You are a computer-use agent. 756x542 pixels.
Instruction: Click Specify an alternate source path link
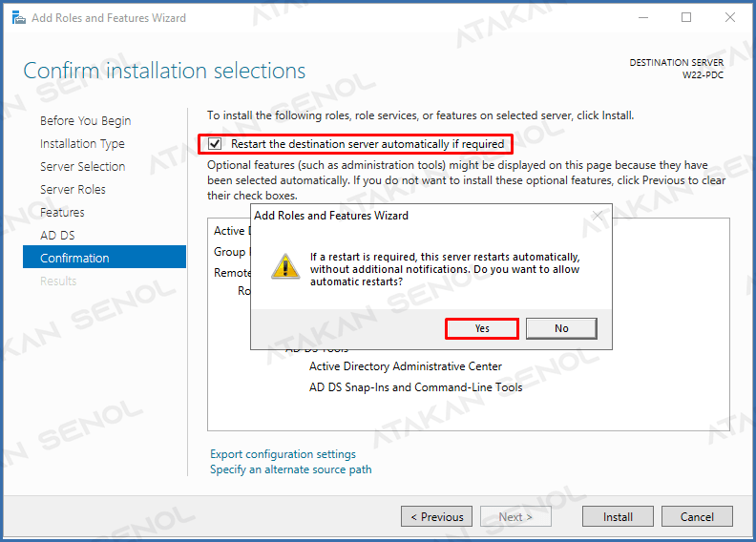[x=291, y=469]
